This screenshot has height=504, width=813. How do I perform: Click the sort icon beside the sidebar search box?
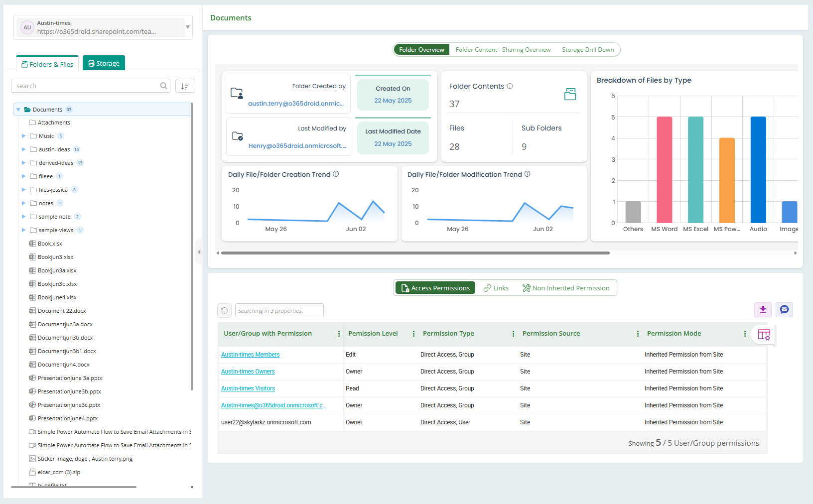185,85
